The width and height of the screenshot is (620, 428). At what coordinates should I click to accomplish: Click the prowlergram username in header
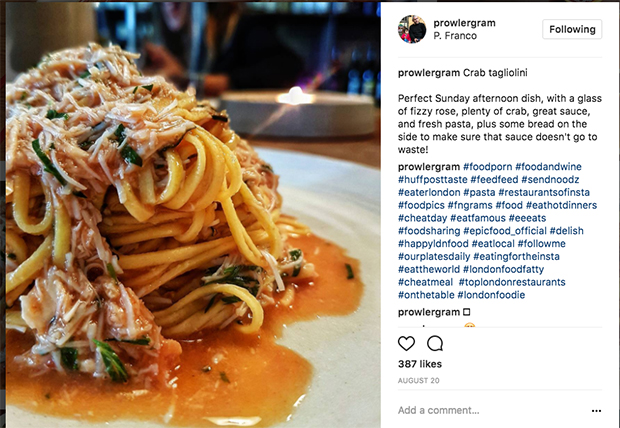pyautogui.click(x=464, y=23)
